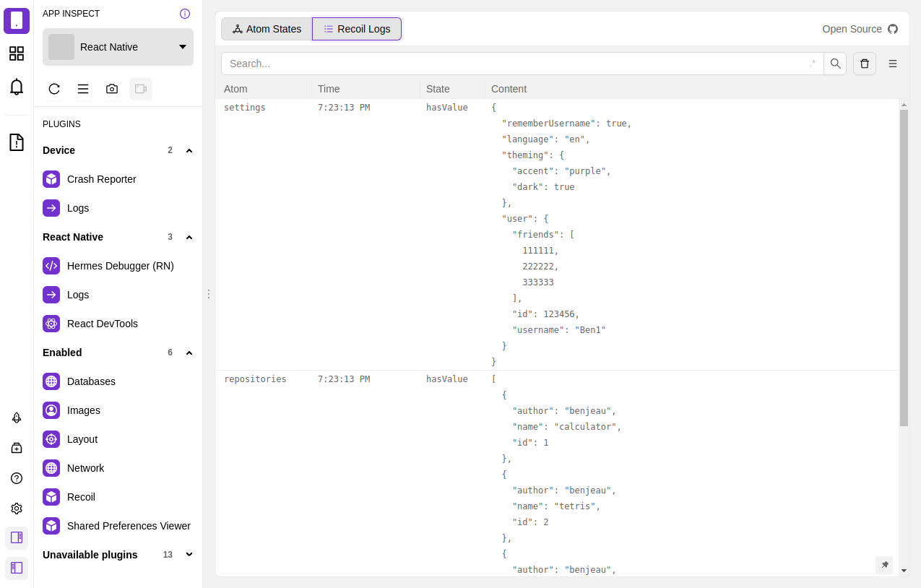
Task: Click hasValue in the settings row
Action: (447, 108)
